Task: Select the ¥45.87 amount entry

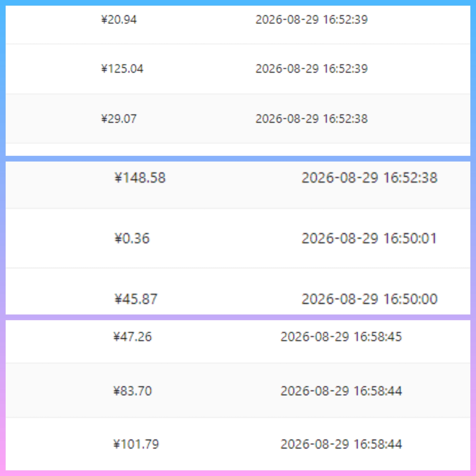Action: point(136,299)
